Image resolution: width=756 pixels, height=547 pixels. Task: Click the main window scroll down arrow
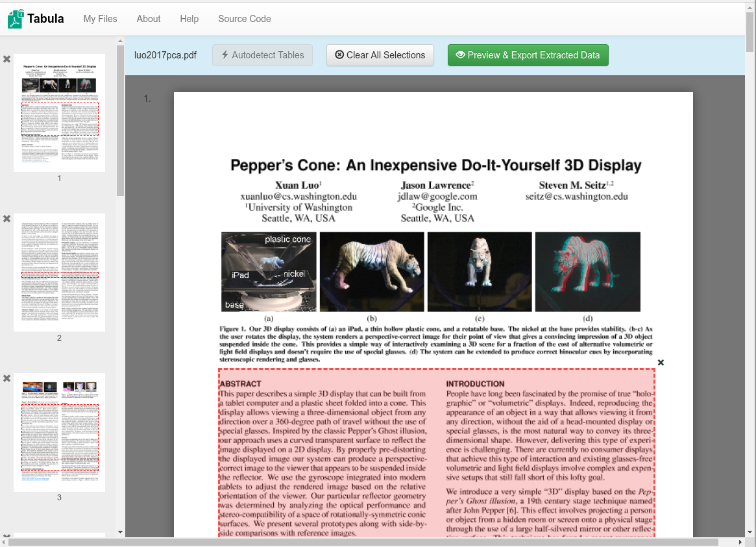pyautogui.click(x=750, y=532)
